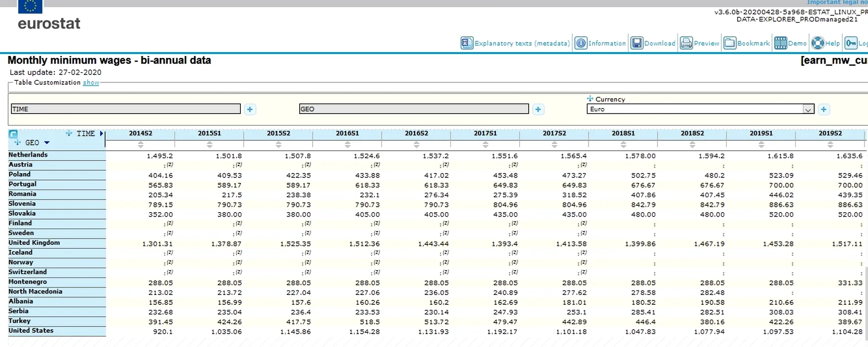868x347 pixels.
Task: Click the GEO input field
Action: pos(414,109)
